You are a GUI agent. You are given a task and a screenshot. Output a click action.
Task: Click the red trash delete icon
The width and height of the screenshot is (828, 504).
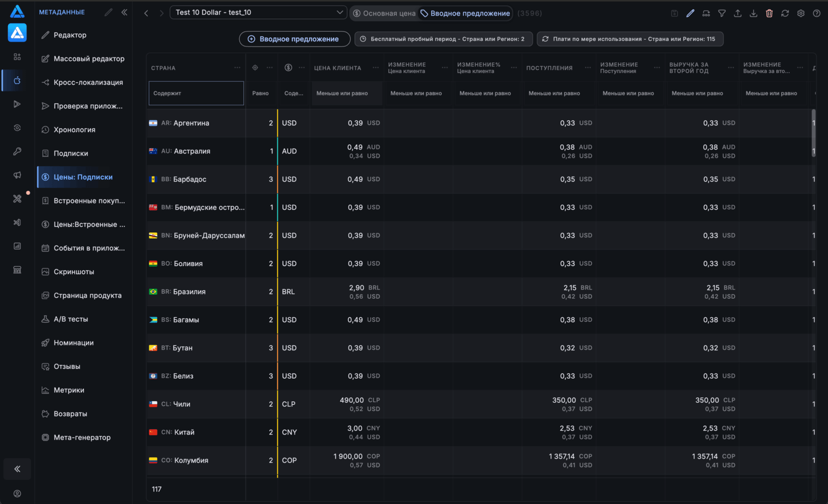click(x=769, y=13)
